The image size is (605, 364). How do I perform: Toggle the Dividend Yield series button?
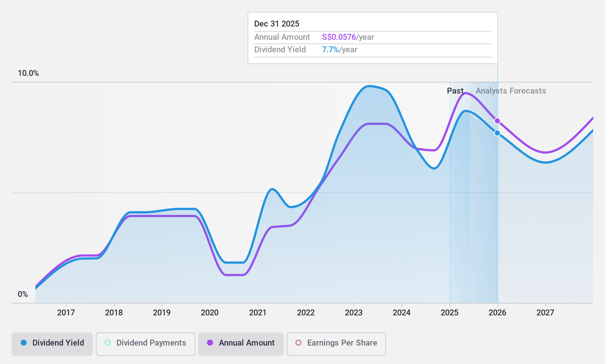tap(52, 344)
